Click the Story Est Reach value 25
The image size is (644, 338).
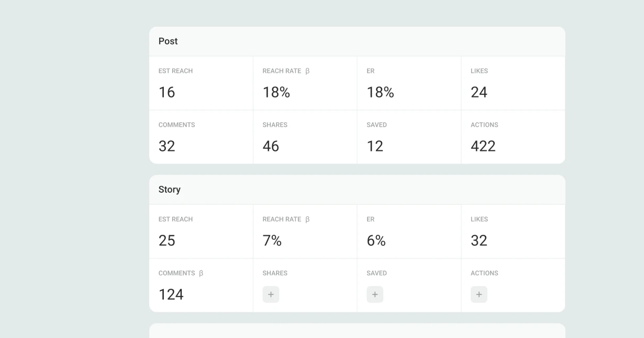(167, 241)
